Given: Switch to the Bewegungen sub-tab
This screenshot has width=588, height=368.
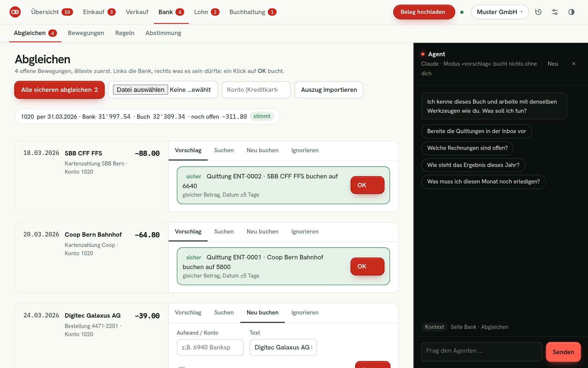Looking at the screenshot, I should 86,33.
